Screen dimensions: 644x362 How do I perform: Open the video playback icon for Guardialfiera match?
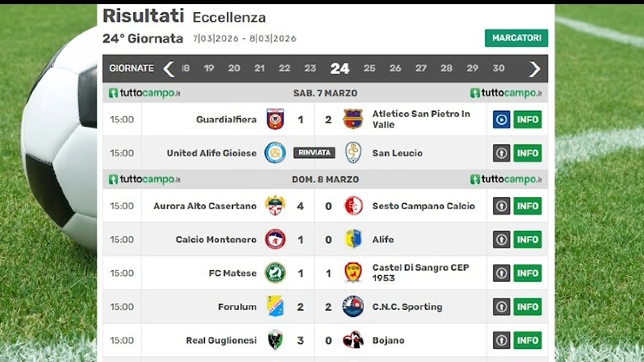(x=501, y=119)
